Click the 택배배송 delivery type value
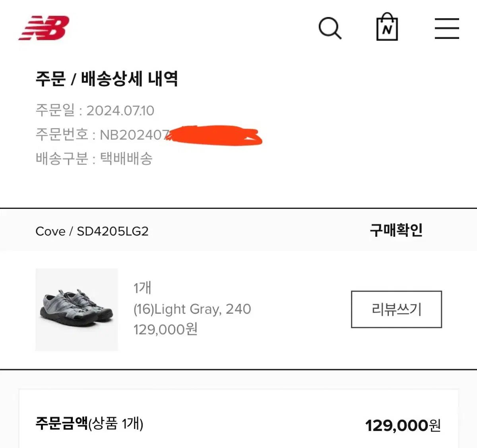477x448 pixels. tap(126, 158)
